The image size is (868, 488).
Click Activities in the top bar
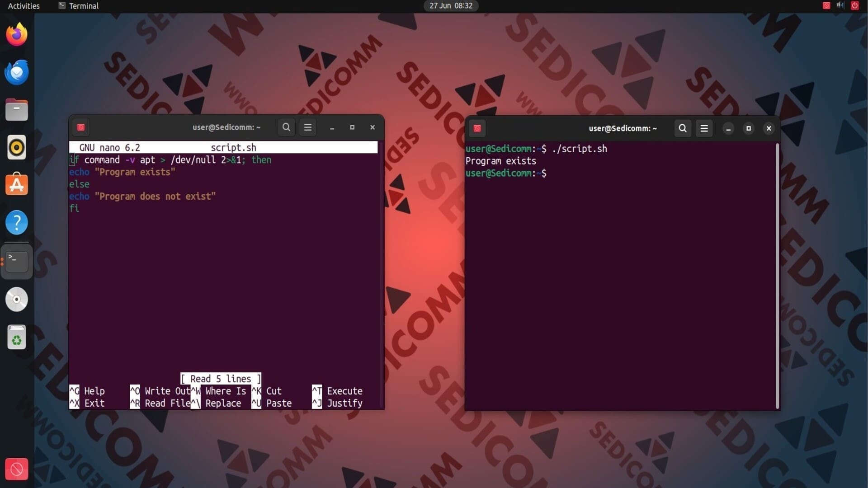point(24,6)
